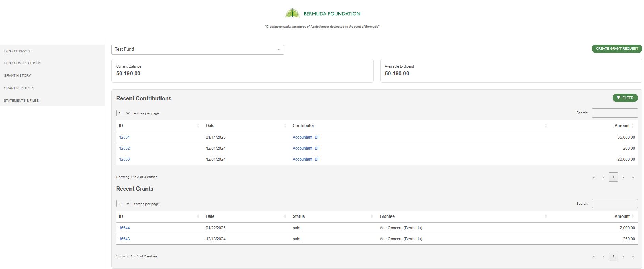Sort contributions by Amount column arrows
Viewport: 644px width, 269px height.
tap(633, 126)
